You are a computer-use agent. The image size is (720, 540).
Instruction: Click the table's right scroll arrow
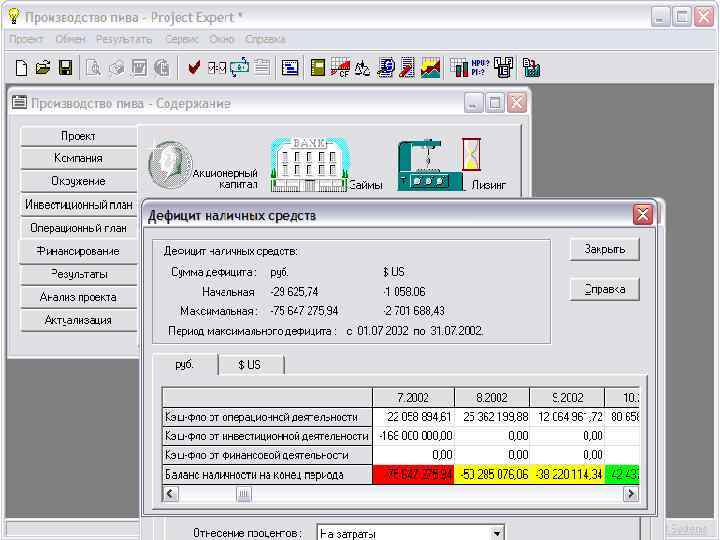pyautogui.click(x=630, y=494)
